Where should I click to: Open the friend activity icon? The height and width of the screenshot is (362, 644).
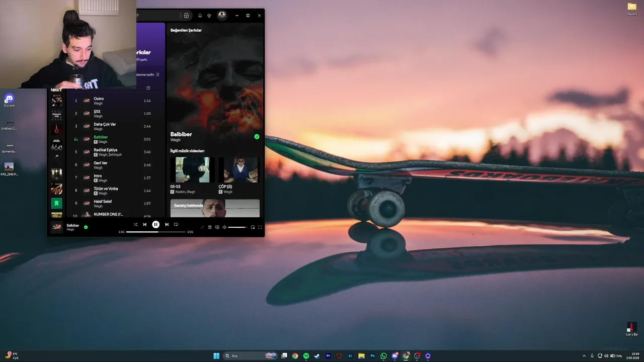[209, 16]
